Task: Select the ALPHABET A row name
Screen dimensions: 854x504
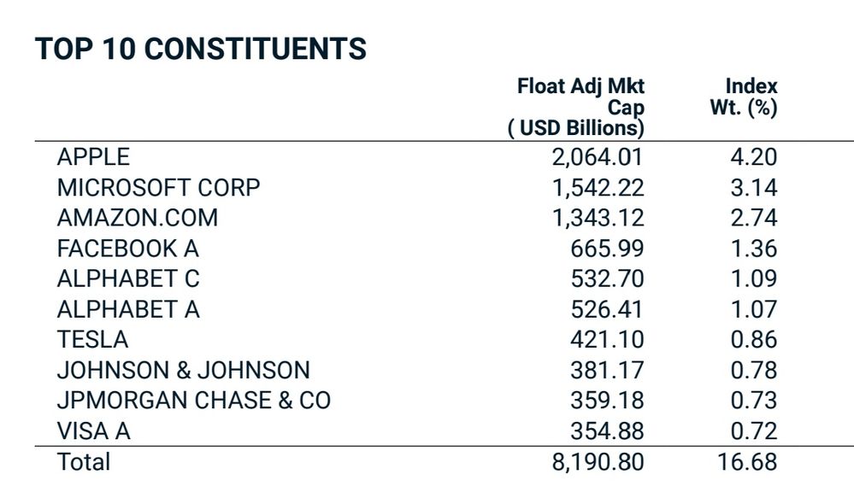Action: 128,309
